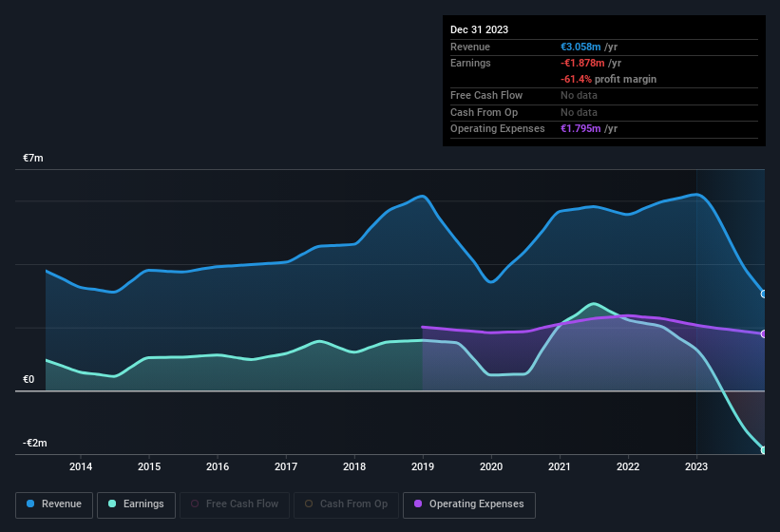Click the Earnings endpoint marker at chart bottom

[x=764, y=450]
